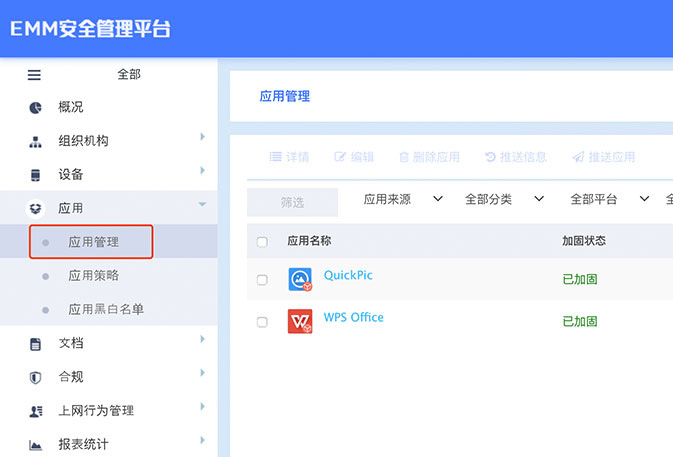Viewport: 673px width, 457px height.
Task: Click the 组织机构 hierarchy icon
Action: (x=36, y=142)
